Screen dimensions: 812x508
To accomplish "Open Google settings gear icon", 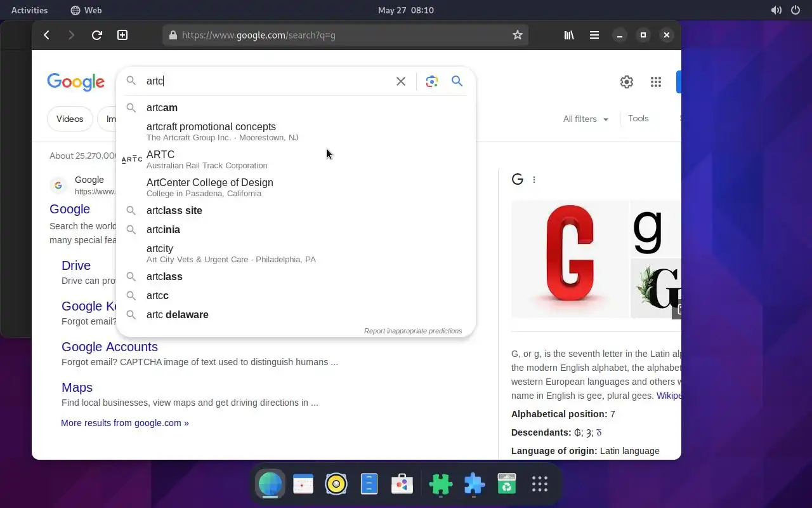I will pyautogui.click(x=627, y=82).
